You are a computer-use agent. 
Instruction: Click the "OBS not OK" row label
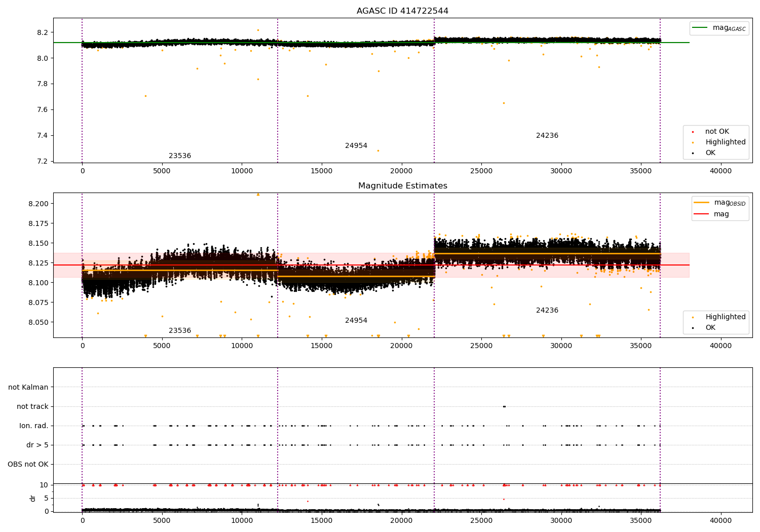pyautogui.click(x=28, y=465)
